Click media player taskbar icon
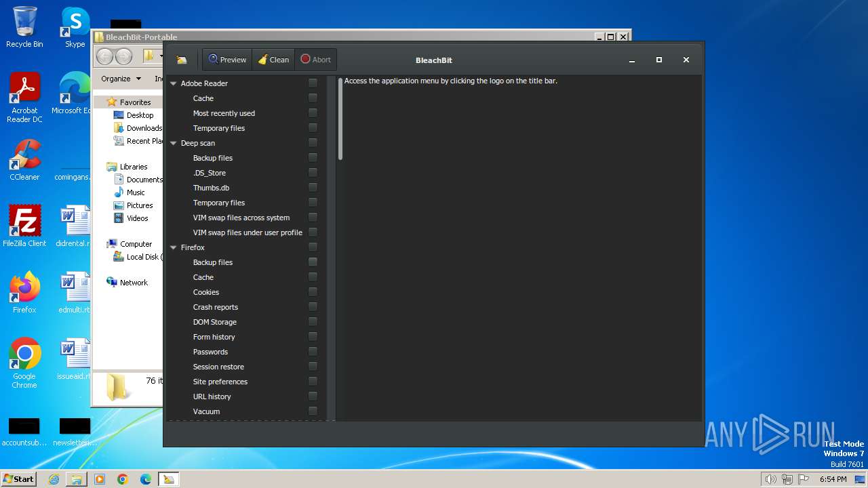Screen dimensions: 868x488 pyautogui.click(x=100, y=479)
